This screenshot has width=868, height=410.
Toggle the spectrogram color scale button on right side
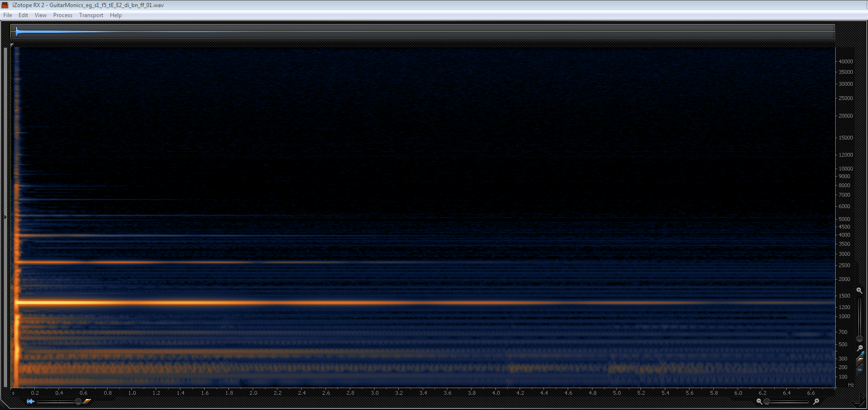click(859, 360)
